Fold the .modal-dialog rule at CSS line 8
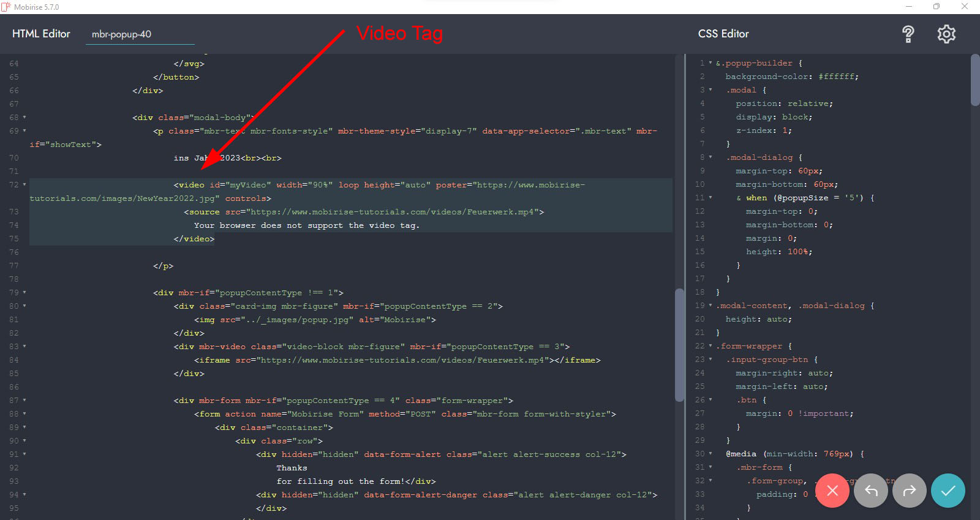Screen dimensions: 980x520 click(x=710, y=157)
